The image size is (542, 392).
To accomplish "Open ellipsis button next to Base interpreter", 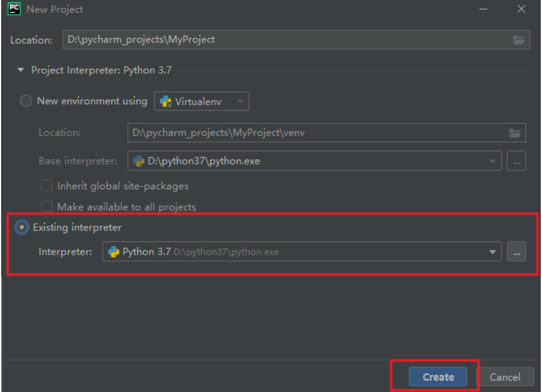I will pos(517,161).
